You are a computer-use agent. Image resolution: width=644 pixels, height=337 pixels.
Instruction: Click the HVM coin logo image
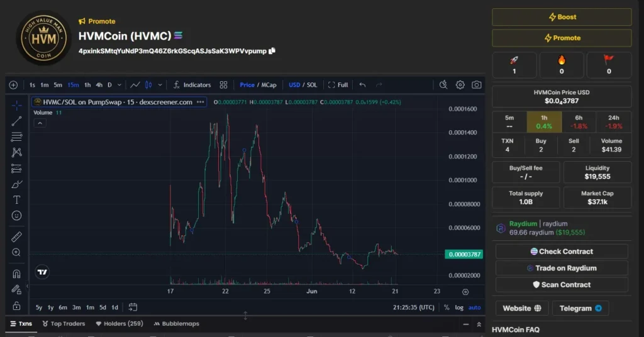(43, 38)
